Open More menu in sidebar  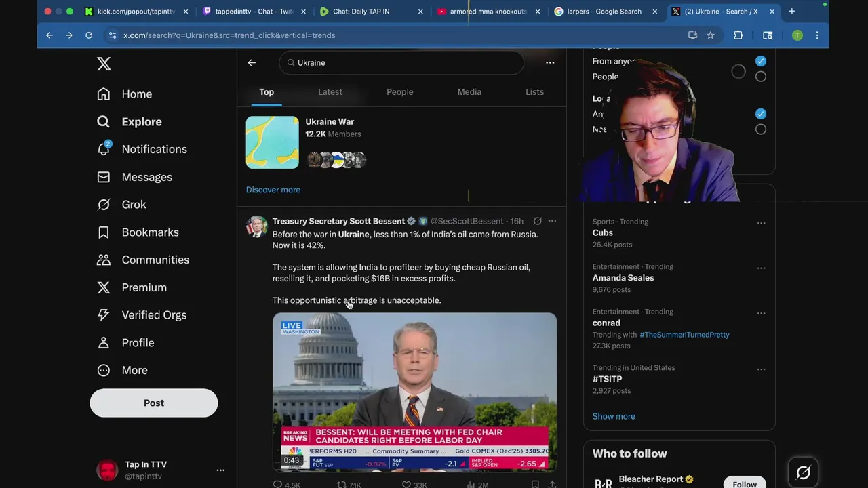point(123,370)
